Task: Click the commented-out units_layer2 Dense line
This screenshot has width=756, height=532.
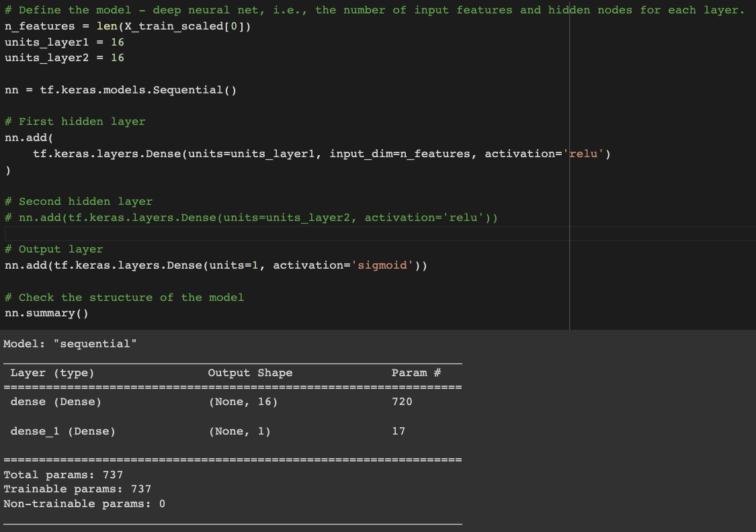Action: pyautogui.click(x=251, y=218)
